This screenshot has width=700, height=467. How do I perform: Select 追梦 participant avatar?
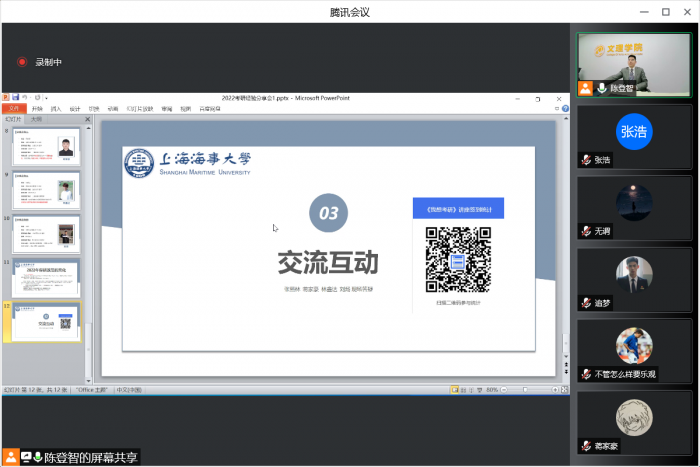634,274
